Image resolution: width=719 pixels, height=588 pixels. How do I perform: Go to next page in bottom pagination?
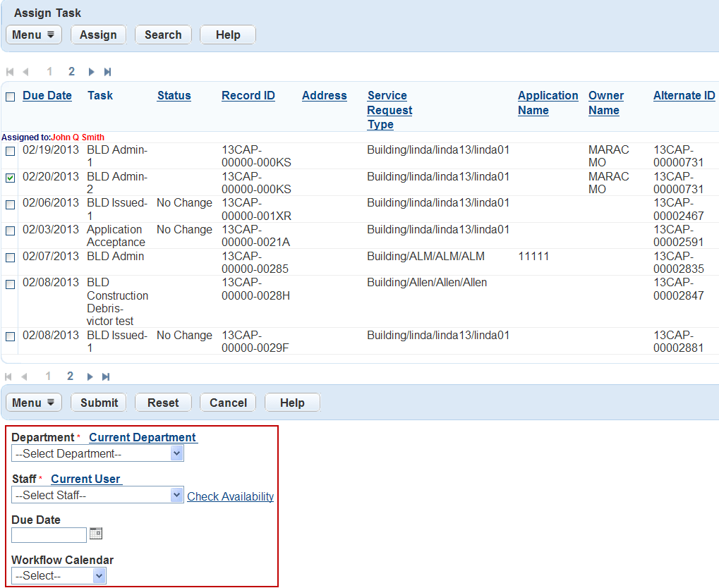pos(91,376)
